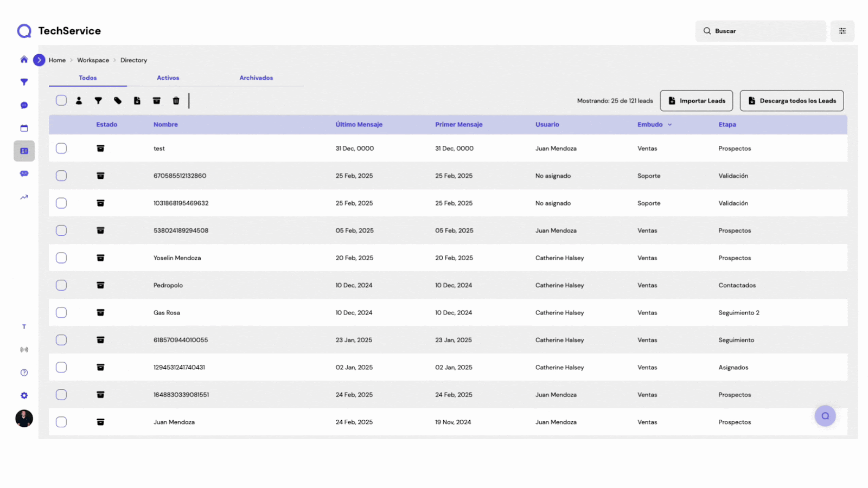Viewport: 868px width, 488px height.
Task: Open the chat messages sidebar icon
Action: (24, 105)
